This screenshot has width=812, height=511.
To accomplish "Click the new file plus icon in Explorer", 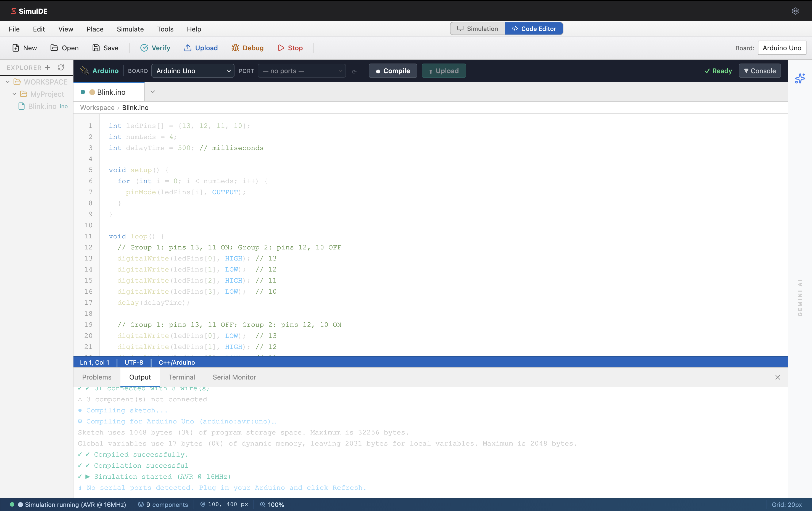I will click(x=48, y=67).
